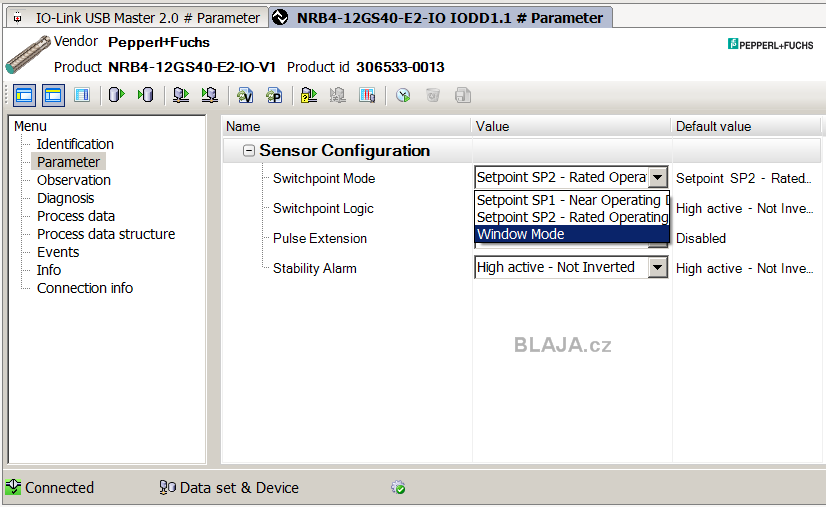Click the Setpoint SP2 - Rated default value cell

743,178
